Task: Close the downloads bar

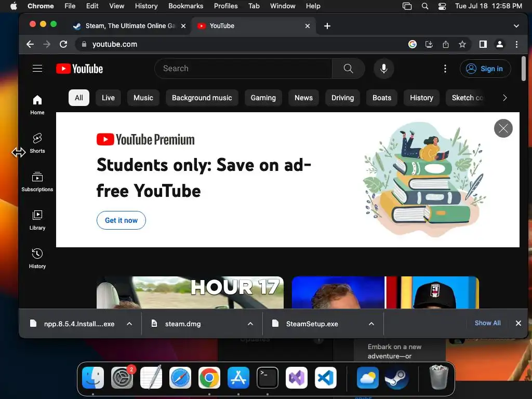Action: [518, 323]
